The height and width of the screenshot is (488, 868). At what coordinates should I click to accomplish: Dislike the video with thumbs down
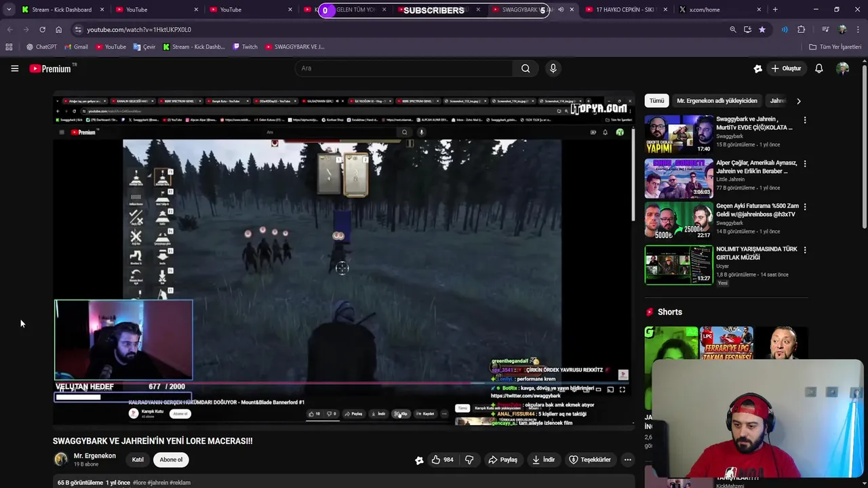(x=469, y=460)
